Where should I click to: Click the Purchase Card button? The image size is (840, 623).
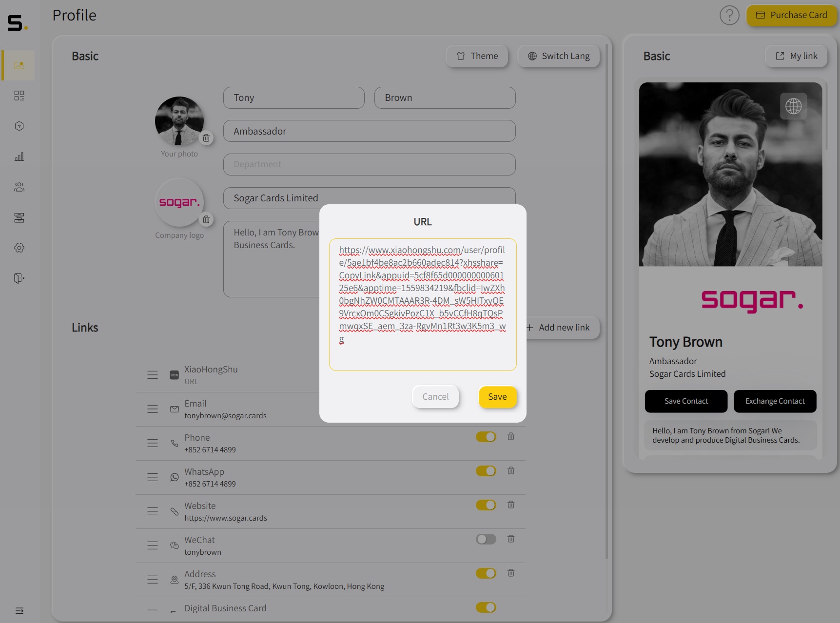tap(791, 15)
